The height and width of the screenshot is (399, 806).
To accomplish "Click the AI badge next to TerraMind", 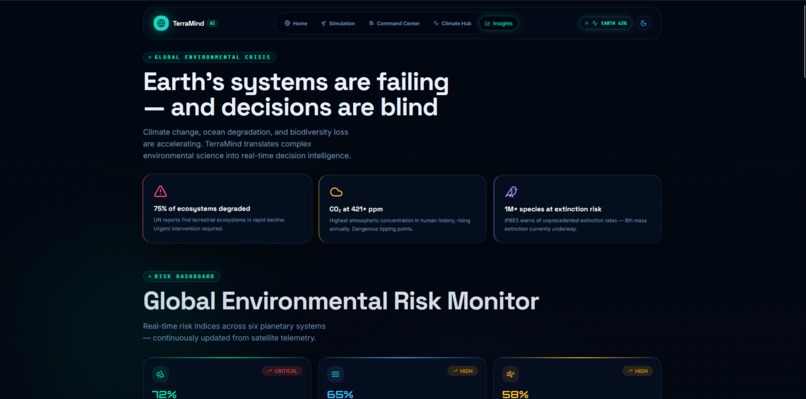I will 212,24.
